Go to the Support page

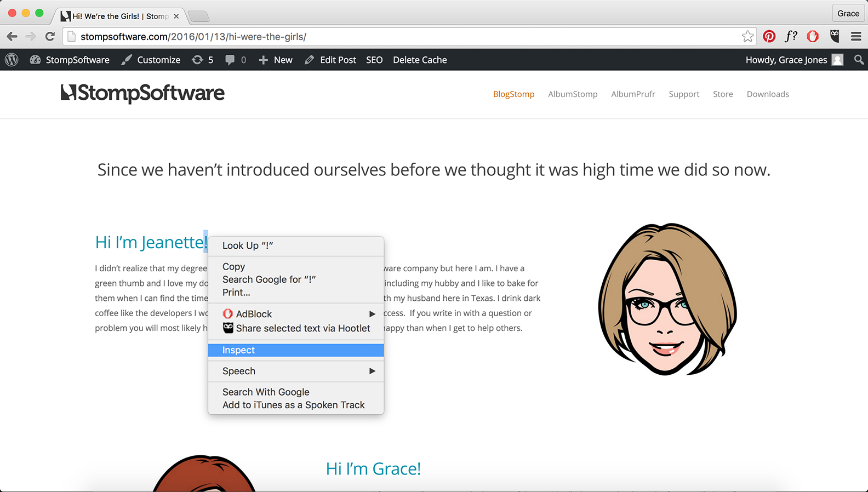click(x=684, y=94)
